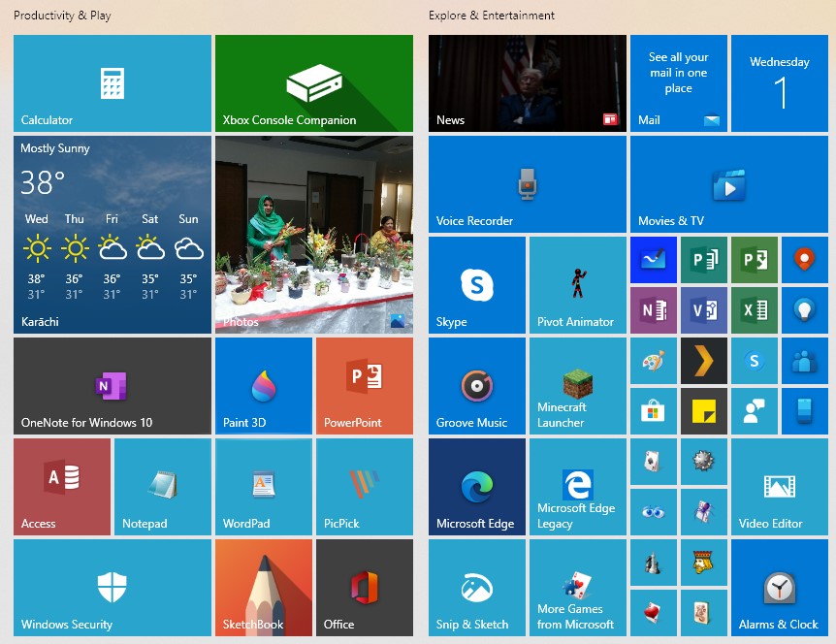Open the Microsoft Whiteboard small tile

[x=654, y=260]
